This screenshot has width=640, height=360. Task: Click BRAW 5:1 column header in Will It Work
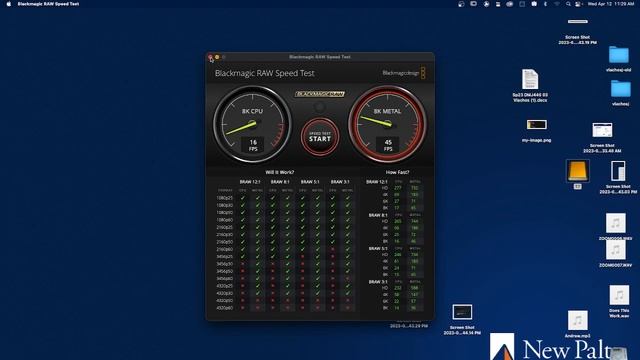pos(310,182)
